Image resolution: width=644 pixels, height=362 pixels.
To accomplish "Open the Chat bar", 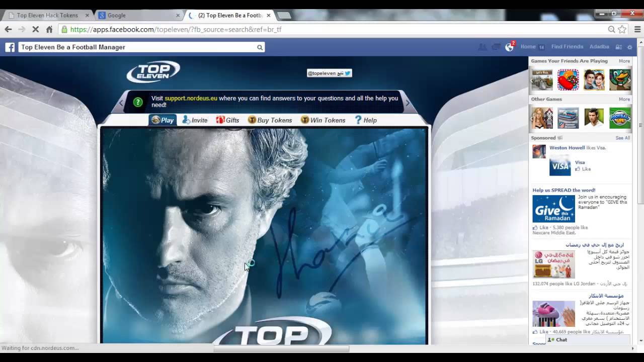I will pos(588,340).
